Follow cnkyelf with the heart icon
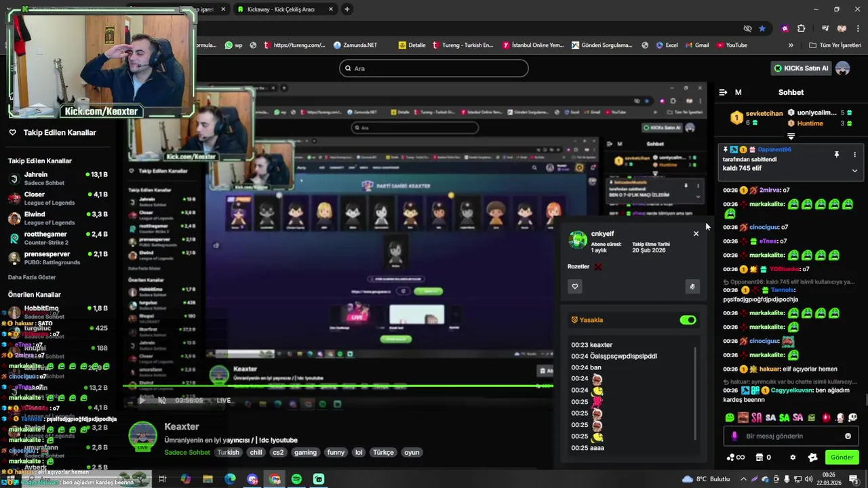Image resolution: width=868 pixels, height=488 pixels. 575,287
